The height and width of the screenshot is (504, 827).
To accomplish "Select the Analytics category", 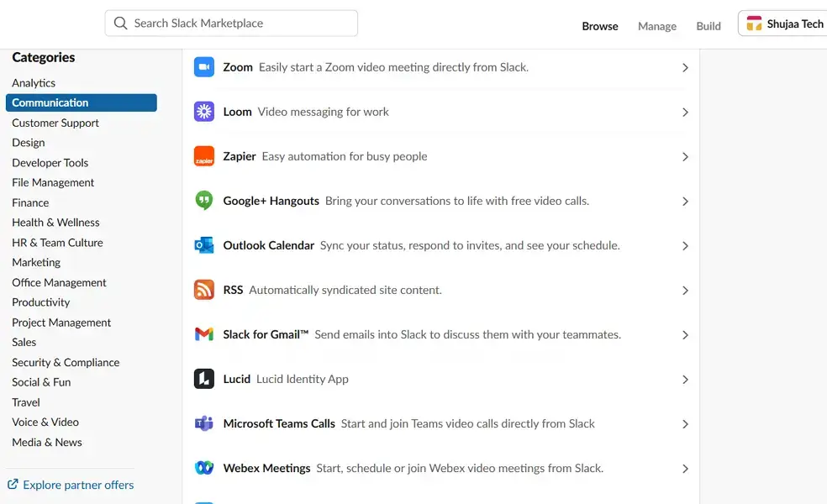I will coord(34,83).
